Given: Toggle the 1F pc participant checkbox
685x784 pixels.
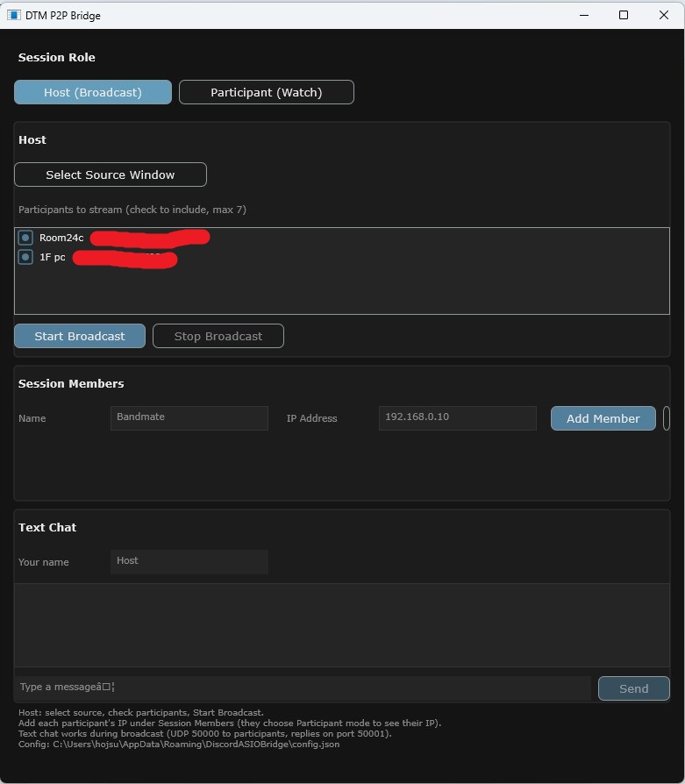Looking at the screenshot, I should click(25, 257).
